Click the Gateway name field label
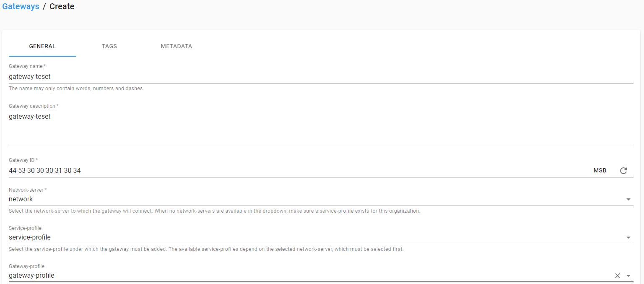 (27, 66)
